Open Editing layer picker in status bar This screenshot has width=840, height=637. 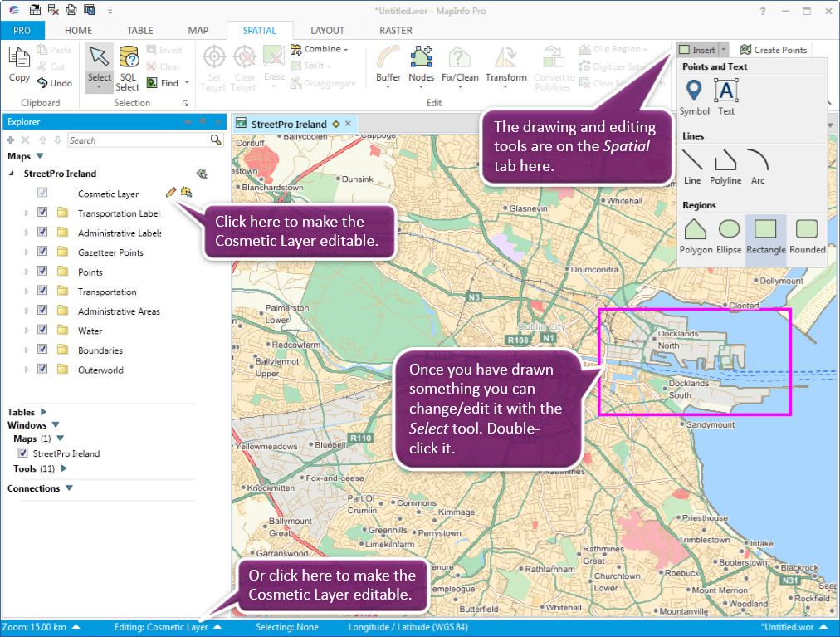217,627
